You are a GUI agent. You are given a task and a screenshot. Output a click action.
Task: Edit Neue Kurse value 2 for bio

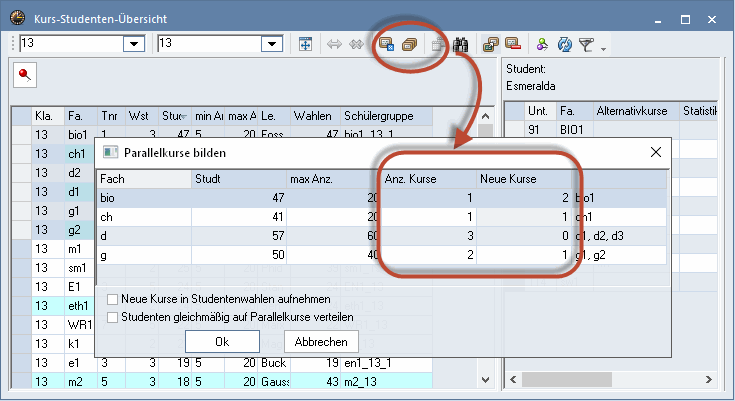coord(524,198)
